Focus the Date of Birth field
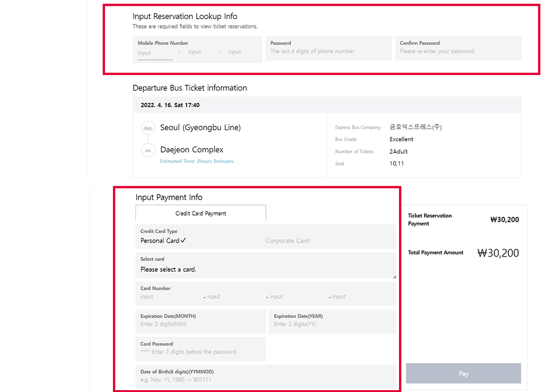This screenshot has height=392, width=560. (x=266, y=377)
